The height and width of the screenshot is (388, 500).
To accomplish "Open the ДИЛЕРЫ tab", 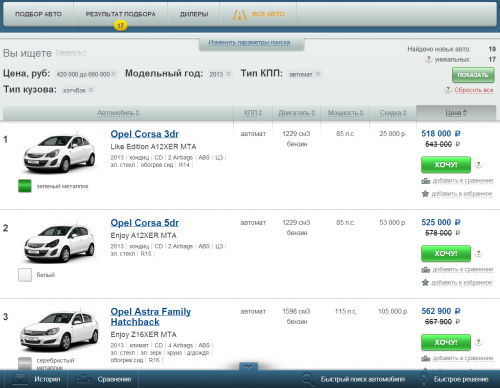I will [x=194, y=14].
